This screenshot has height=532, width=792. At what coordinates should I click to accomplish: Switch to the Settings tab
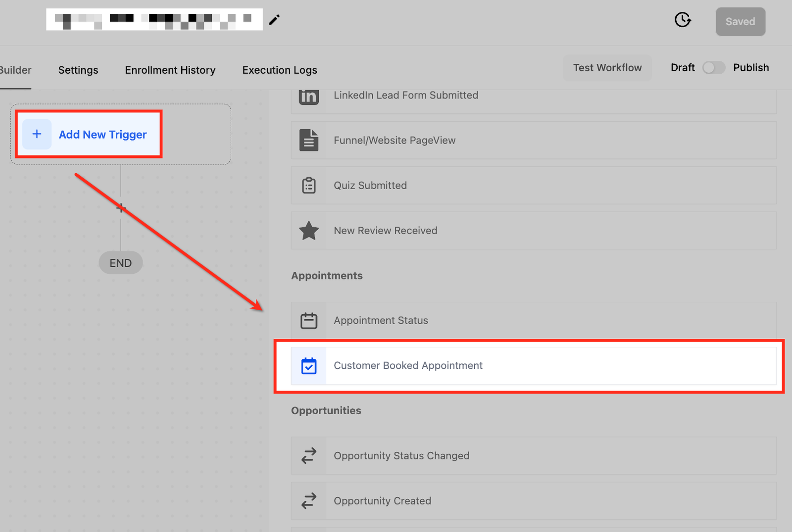(x=78, y=70)
